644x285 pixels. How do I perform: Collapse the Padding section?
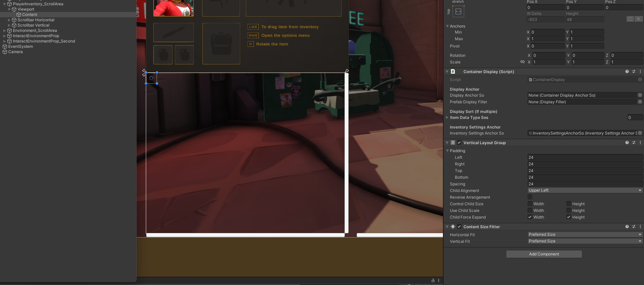(447, 151)
